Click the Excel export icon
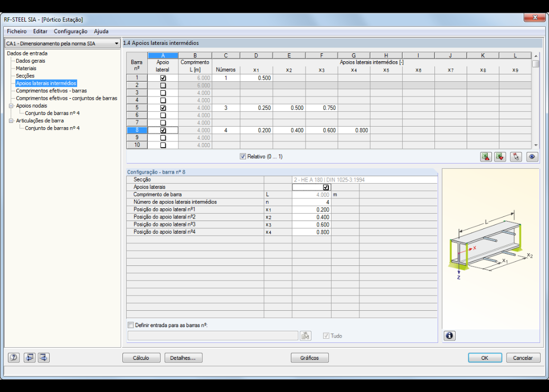 point(486,157)
